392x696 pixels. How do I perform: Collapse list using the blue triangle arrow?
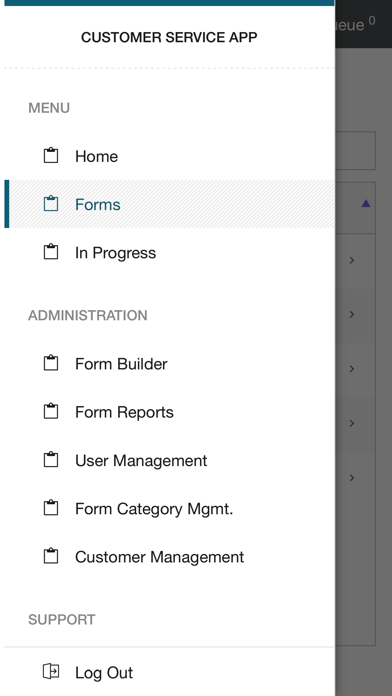[x=365, y=203]
